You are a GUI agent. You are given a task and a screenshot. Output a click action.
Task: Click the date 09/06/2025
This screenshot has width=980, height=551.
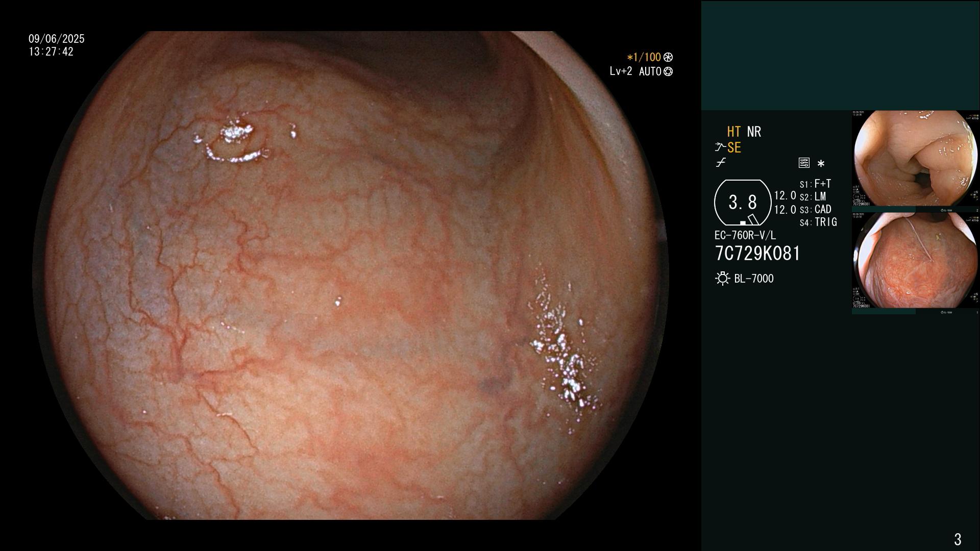coord(57,39)
